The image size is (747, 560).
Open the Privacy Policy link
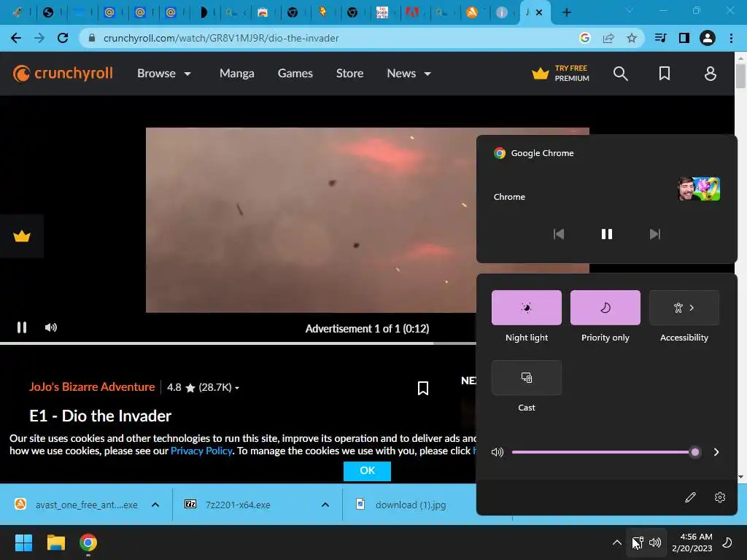point(201,451)
